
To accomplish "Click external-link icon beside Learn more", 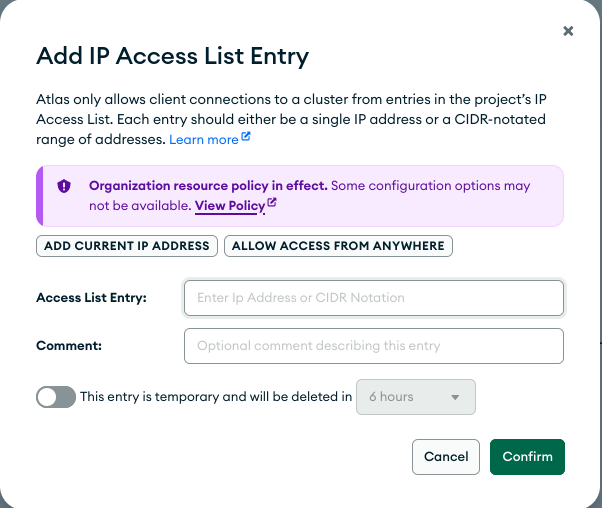I will 246,139.
